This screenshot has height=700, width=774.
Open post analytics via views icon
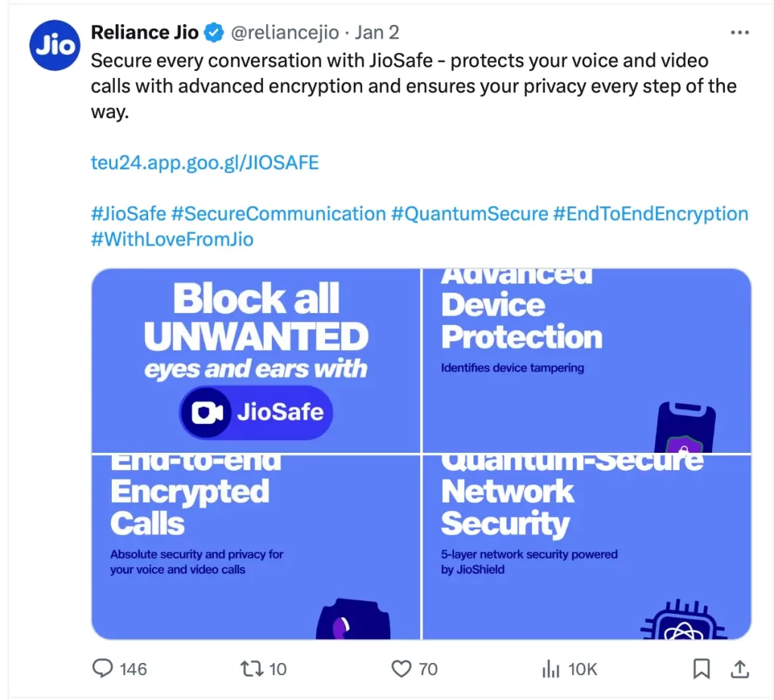546,668
